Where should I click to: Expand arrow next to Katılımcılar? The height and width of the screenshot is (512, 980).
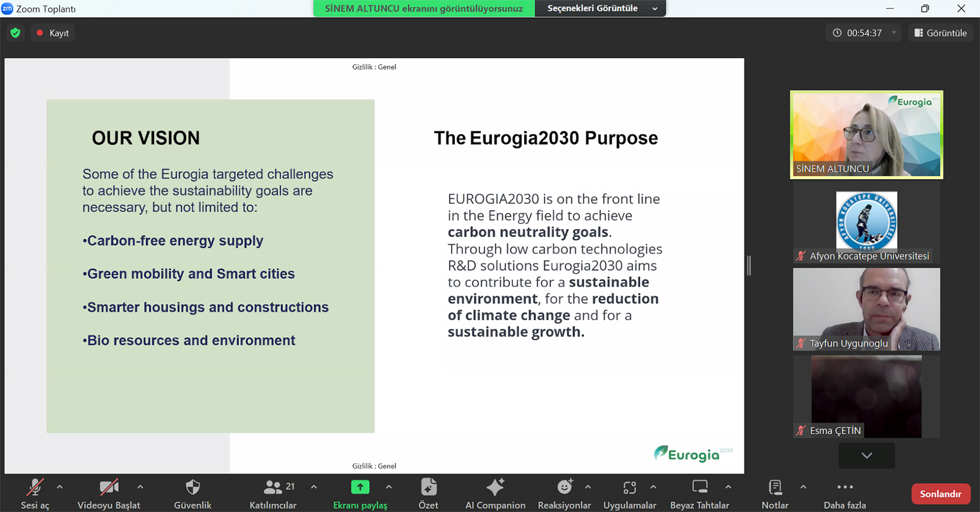[314, 487]
